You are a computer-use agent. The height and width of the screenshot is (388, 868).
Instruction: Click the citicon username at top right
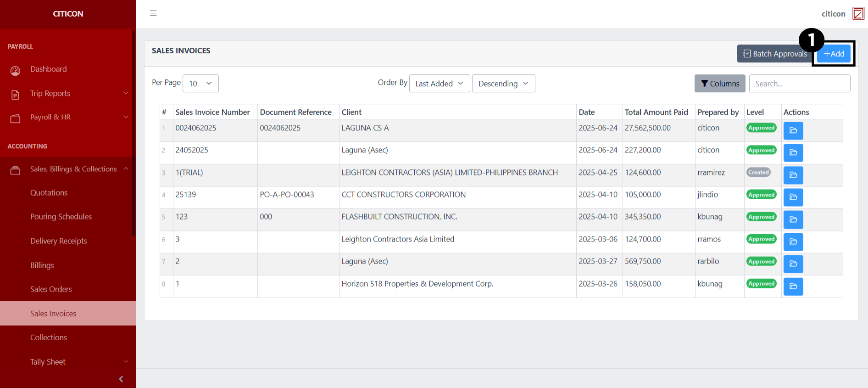[x=833, y=14]
